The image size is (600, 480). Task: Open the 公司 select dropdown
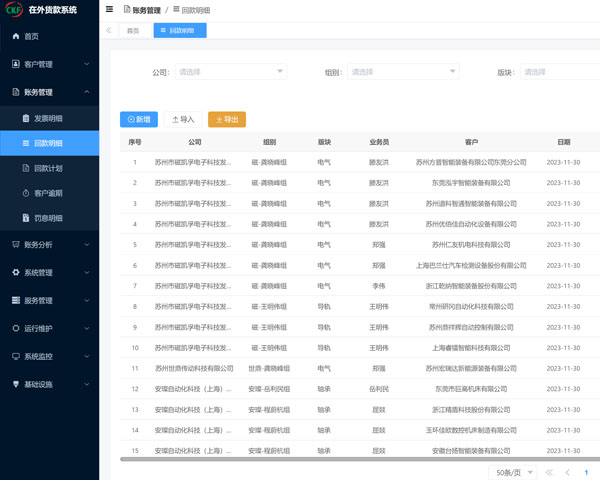tap(230, 72)
